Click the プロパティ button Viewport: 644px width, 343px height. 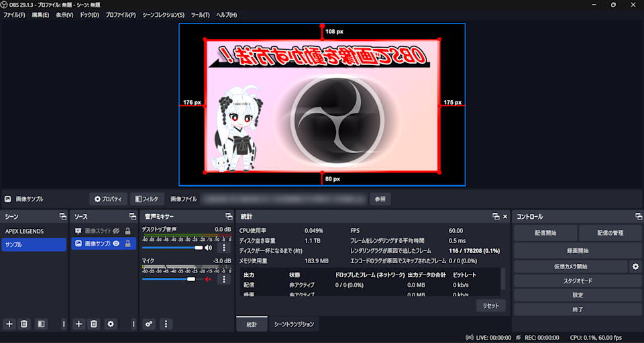click(109, 199)
